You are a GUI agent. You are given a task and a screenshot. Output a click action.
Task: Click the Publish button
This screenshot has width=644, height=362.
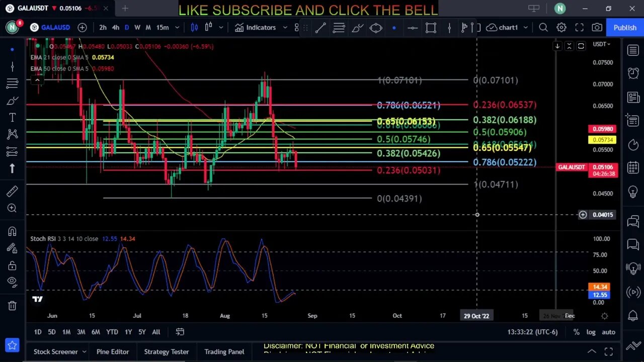(625, 28)
